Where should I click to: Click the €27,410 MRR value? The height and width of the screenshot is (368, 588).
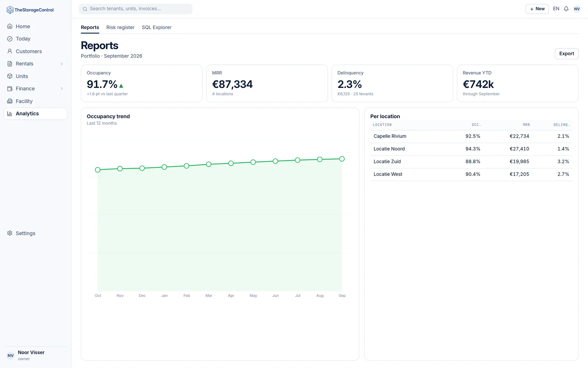(x=519, y=149)
